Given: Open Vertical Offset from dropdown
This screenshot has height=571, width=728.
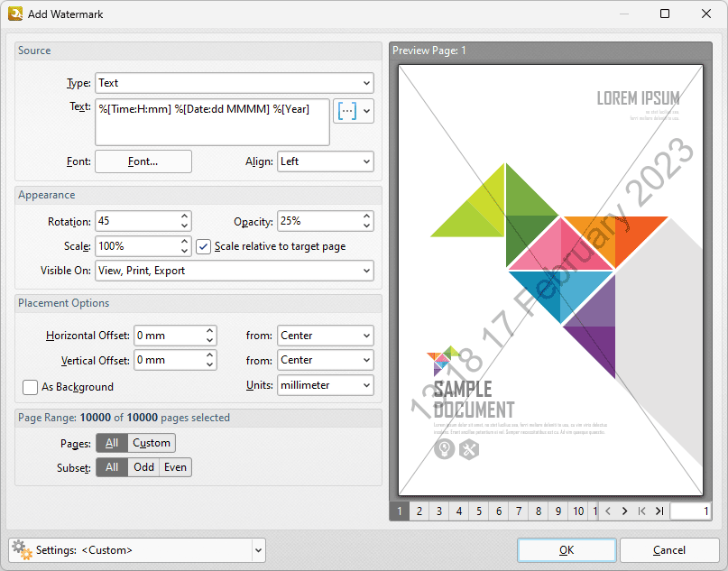Looking at the screenshot, I should pos(326,360).
